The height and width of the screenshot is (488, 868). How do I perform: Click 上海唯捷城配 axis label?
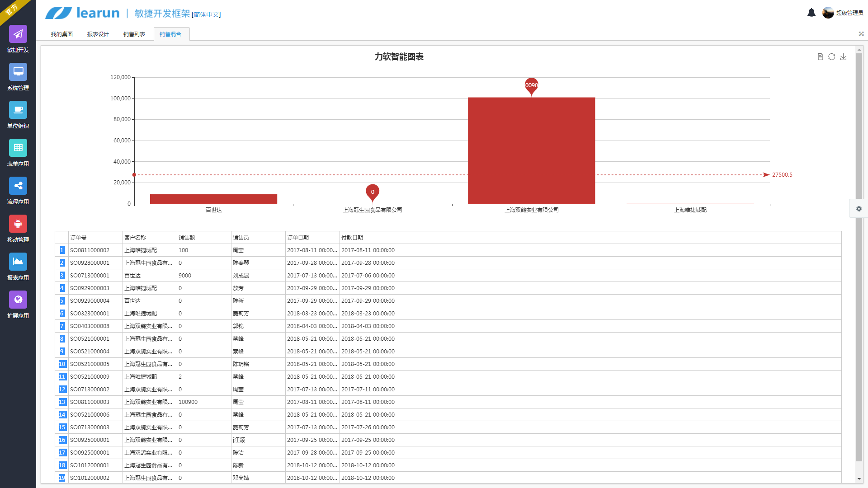click(690, 210)
